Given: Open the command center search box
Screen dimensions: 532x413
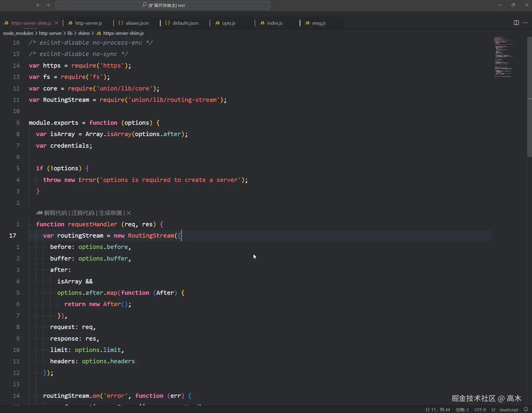Looking at the screenshot, I should coord(163,5).
